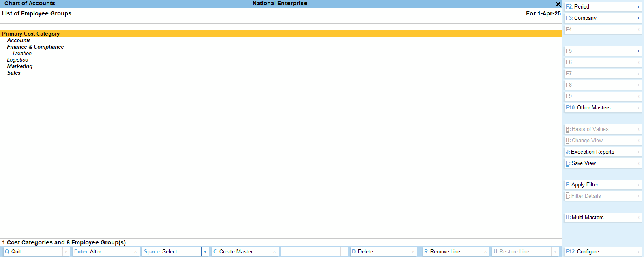Apply Filter to the list
Image resolution: width=644 pixels, height=257 pixels.
click(599, 185)
